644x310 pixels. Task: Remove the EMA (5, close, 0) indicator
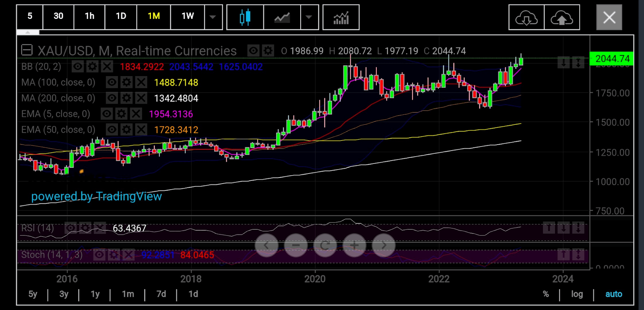136,114
